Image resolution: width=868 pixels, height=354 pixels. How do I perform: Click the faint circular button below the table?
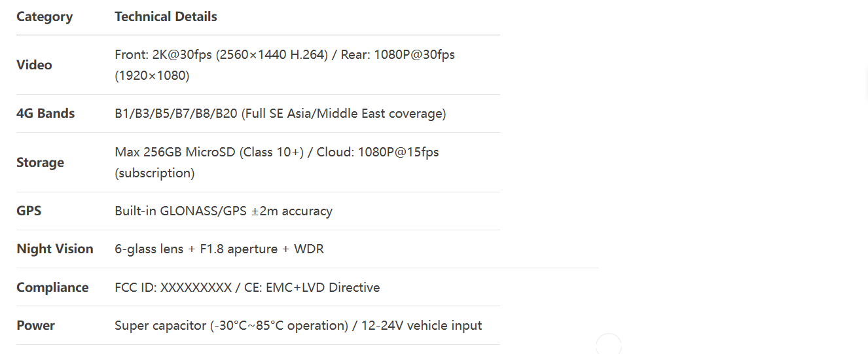point(609,345)
